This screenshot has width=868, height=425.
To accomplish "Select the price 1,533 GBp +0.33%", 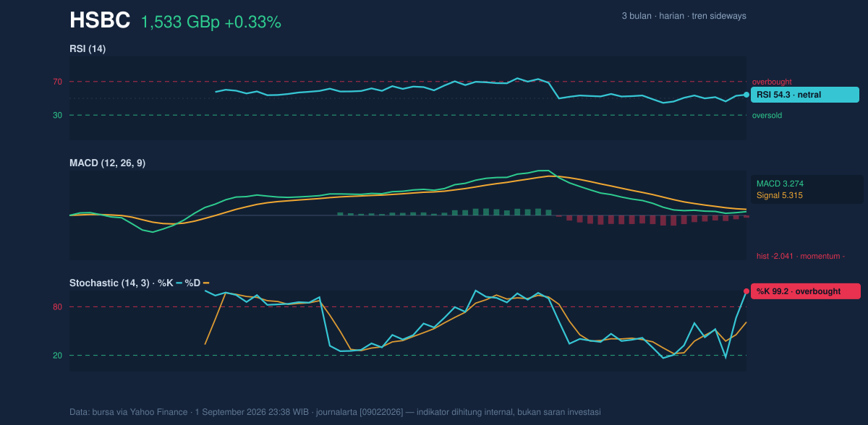I will point(210,22).
